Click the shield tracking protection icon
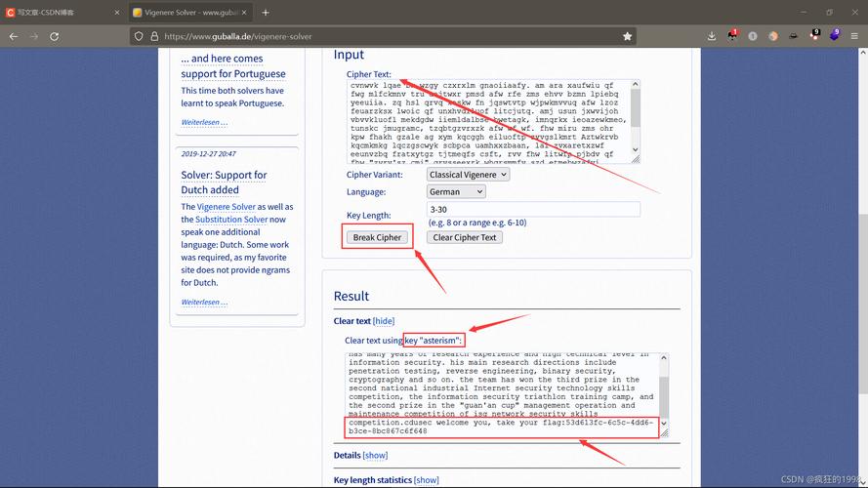This screenshot has height=488, width=868. 140,36
